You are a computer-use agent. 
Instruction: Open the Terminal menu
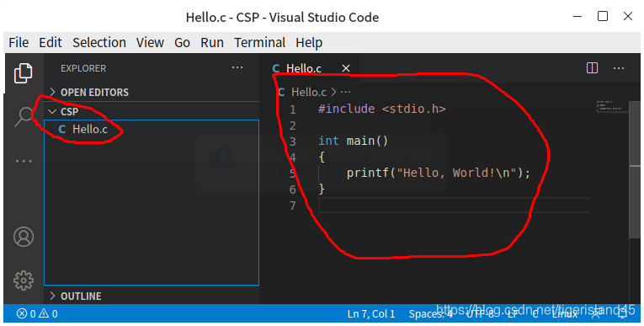click(x=259, y=42)
